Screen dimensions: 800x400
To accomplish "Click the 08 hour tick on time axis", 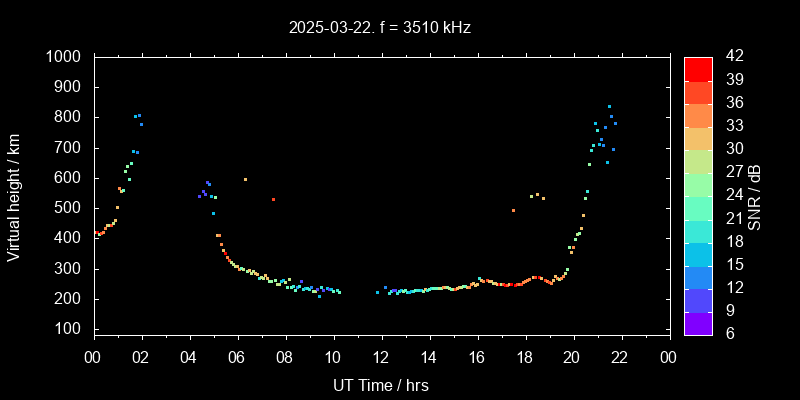I will tap(285, 357).
